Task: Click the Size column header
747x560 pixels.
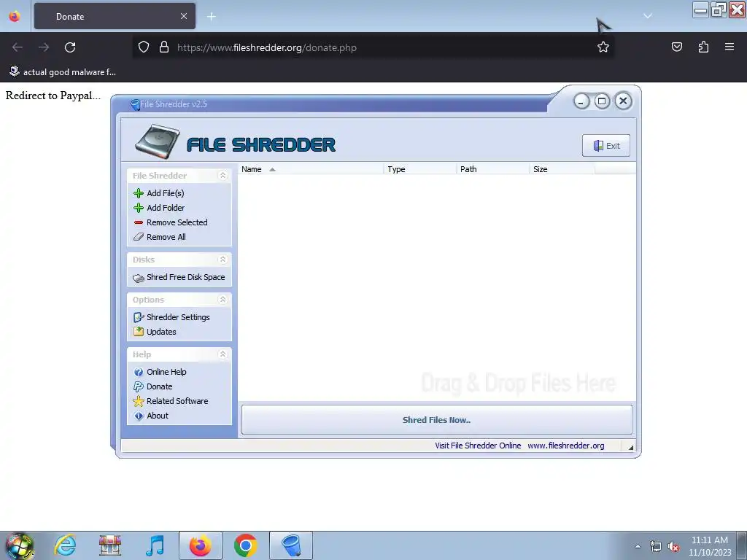Action: tap(562, 169)
